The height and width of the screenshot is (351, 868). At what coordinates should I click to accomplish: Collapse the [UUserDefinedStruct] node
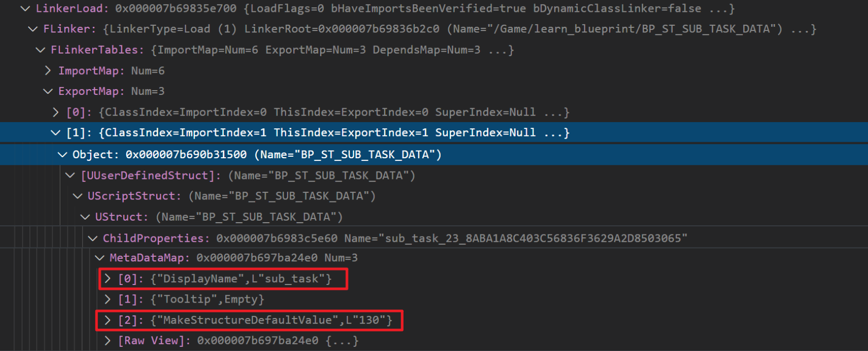point(70,176)
